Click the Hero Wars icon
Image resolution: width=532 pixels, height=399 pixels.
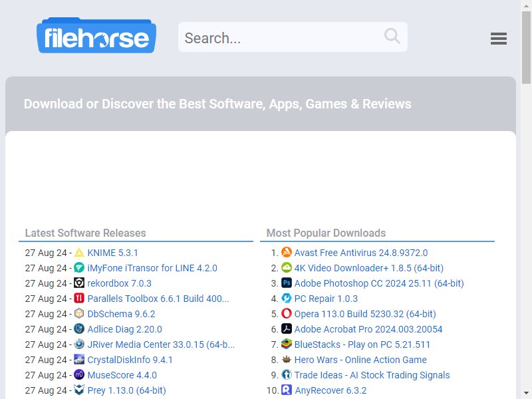(x=287, y=359)
